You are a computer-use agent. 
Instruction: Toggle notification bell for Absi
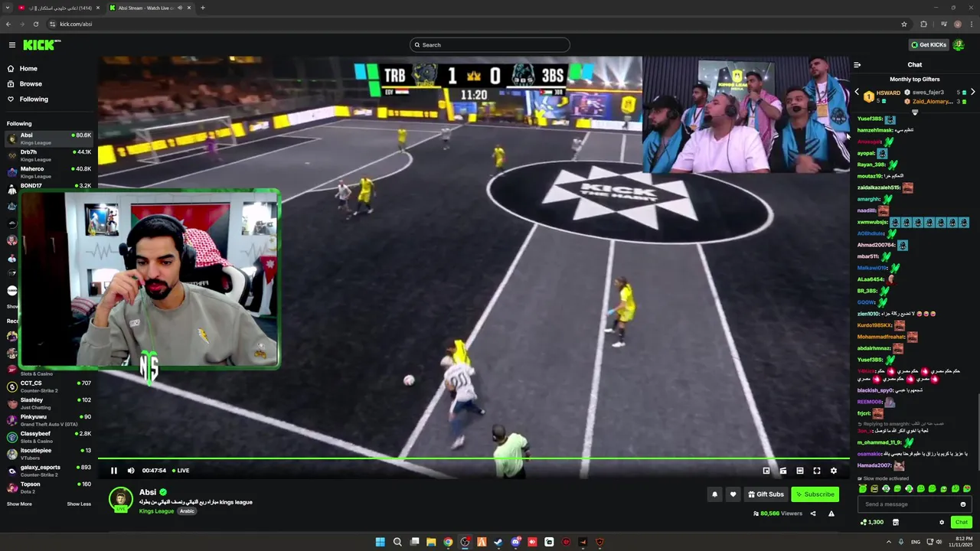[x=714, y=494]
